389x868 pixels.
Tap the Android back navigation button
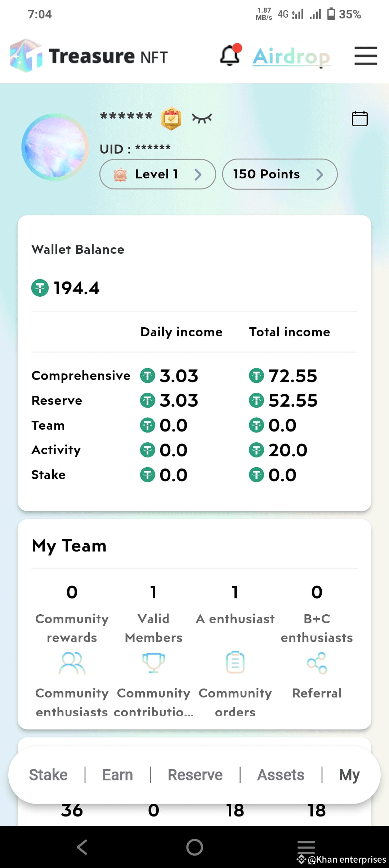pos(82,847)
